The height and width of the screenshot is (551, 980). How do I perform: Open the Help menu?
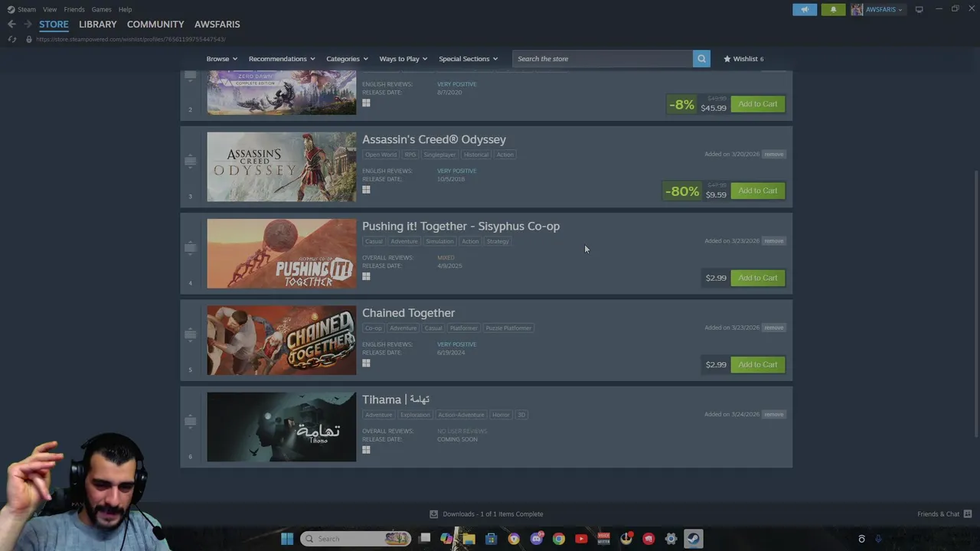(125, 9)
